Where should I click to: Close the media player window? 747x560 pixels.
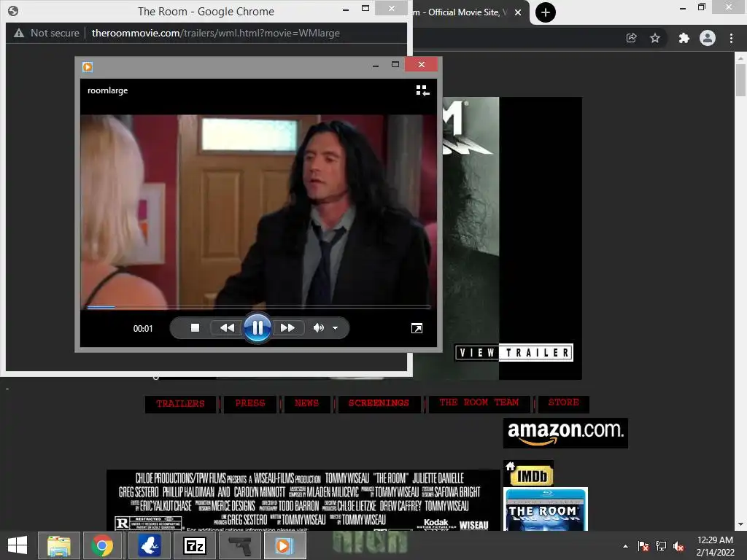tap(422, 64)
